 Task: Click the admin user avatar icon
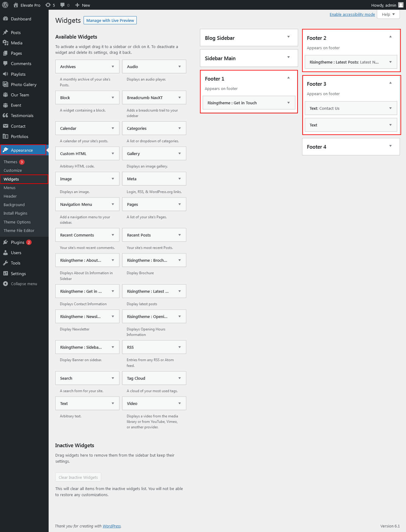click(x=401, y=5)
